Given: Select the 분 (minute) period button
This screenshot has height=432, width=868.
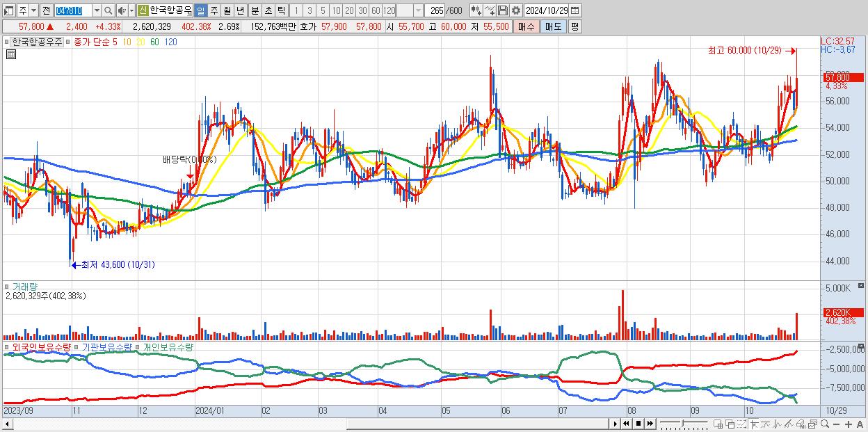Looking at the screenshot, I should pos(255,10).
